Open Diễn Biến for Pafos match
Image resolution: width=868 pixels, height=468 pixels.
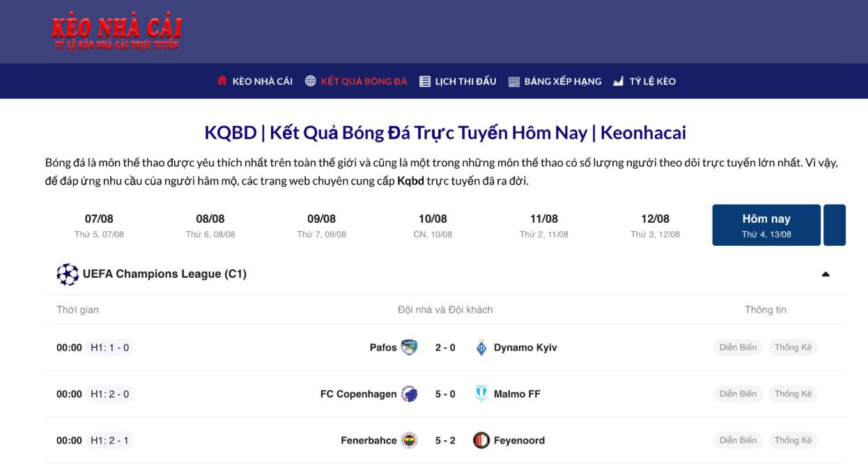(738, 348)
